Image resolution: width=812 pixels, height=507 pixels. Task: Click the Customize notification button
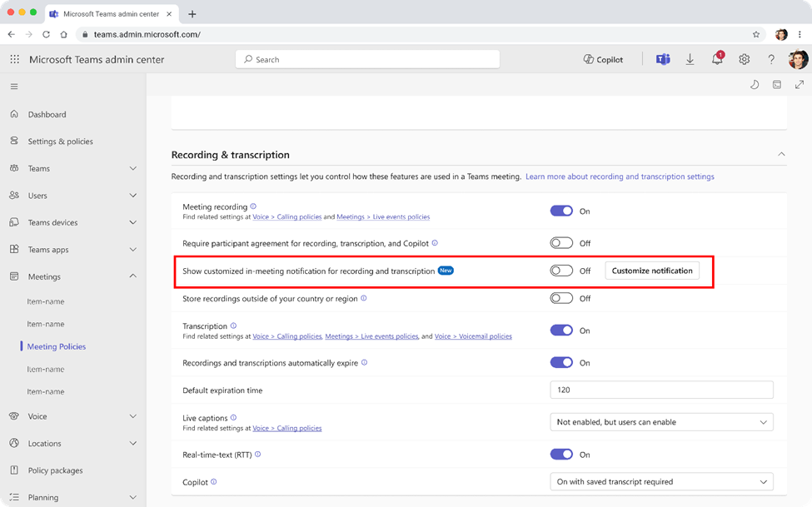(652, 271)
